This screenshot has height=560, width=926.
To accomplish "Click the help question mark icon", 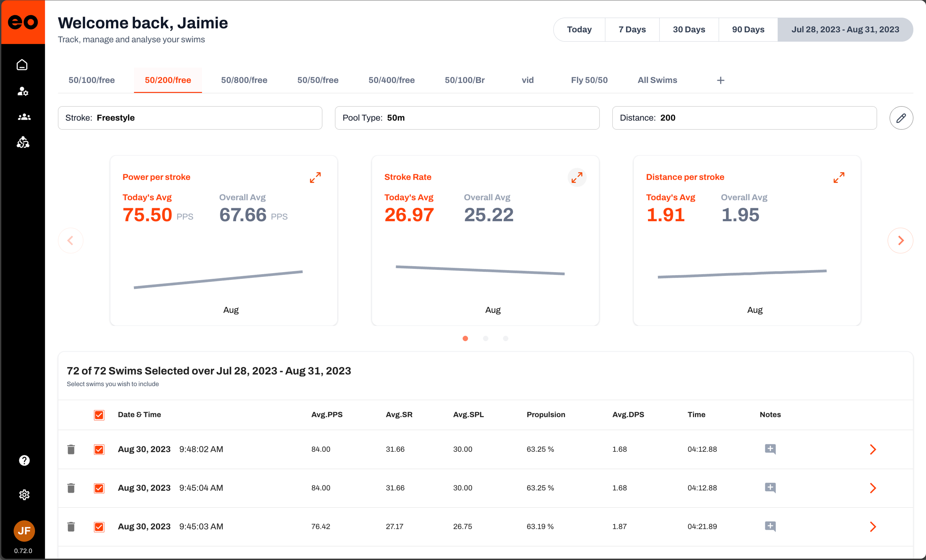I will tap(24, 460).
